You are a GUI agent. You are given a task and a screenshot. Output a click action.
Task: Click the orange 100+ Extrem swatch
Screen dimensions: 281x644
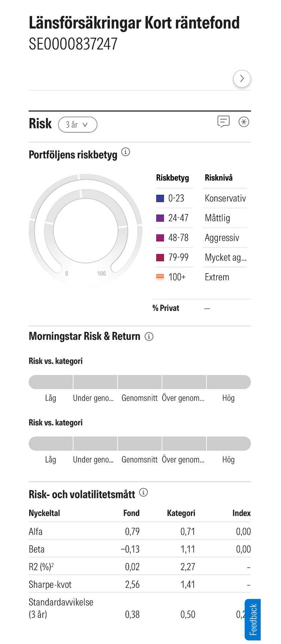pos(160,277)
